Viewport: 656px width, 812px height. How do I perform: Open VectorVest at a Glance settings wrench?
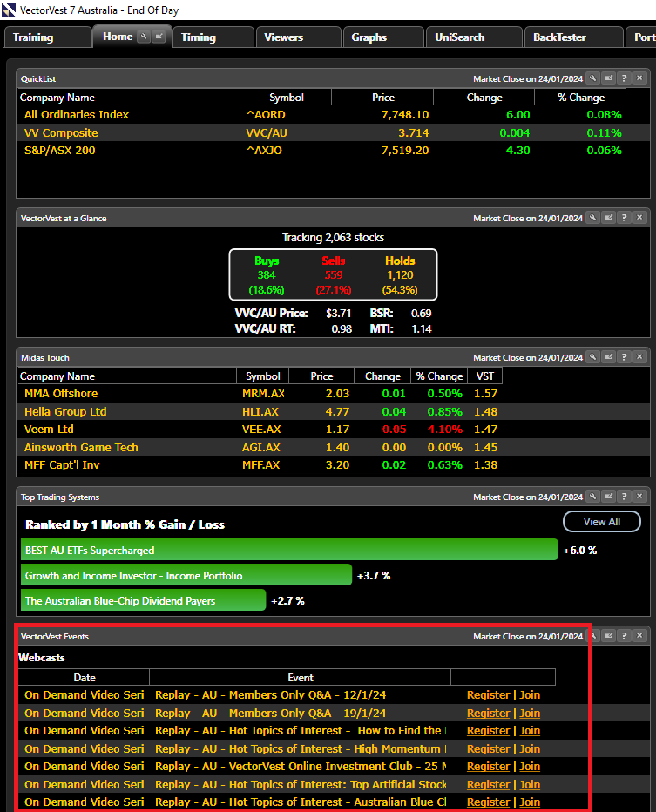(592, 218)
